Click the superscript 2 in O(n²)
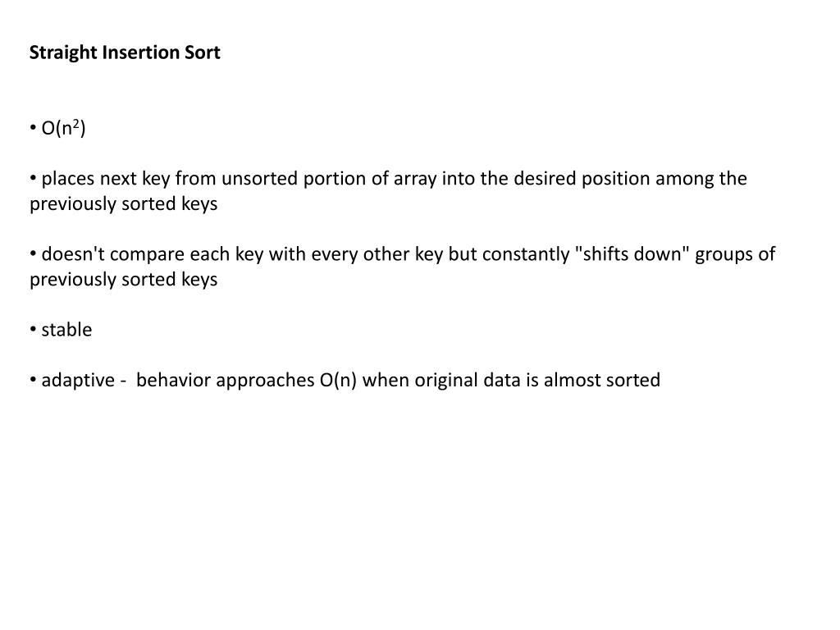Viewport: 840px width, 630px height. pos(76,124)
